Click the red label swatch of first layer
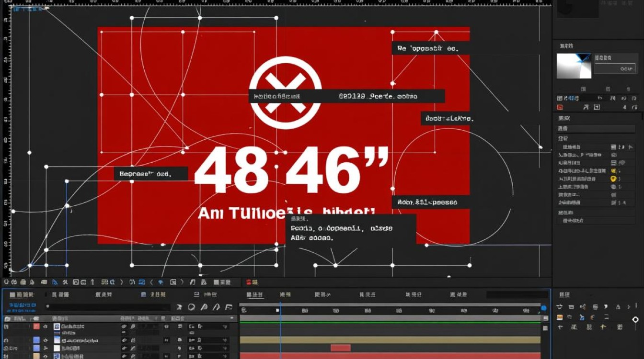The height and width of the screenshot is (359, 644). coord(36,326)
